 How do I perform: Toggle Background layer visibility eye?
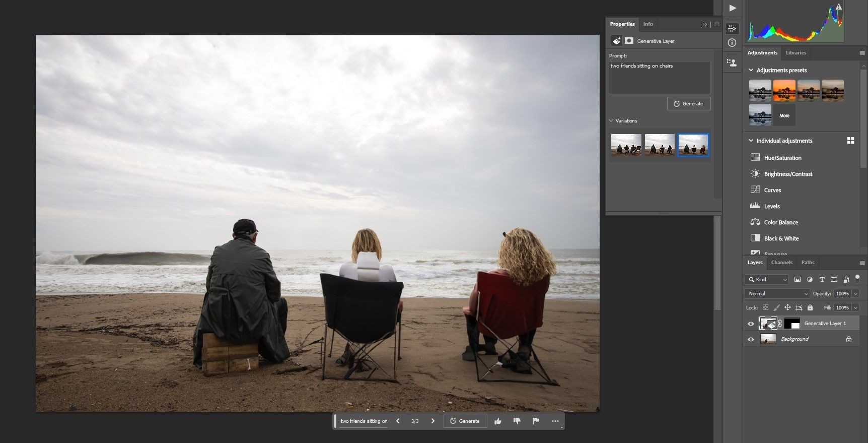[751, 339]
